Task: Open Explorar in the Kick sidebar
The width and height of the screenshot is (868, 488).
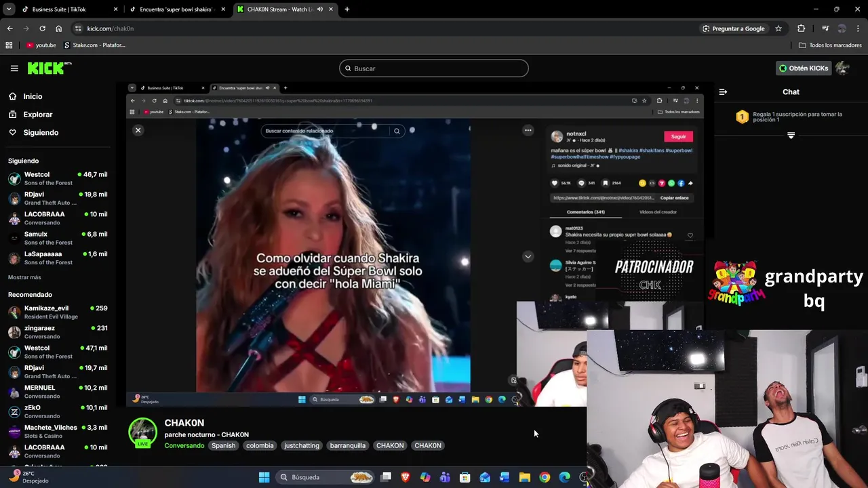Action: coord(38,115)
